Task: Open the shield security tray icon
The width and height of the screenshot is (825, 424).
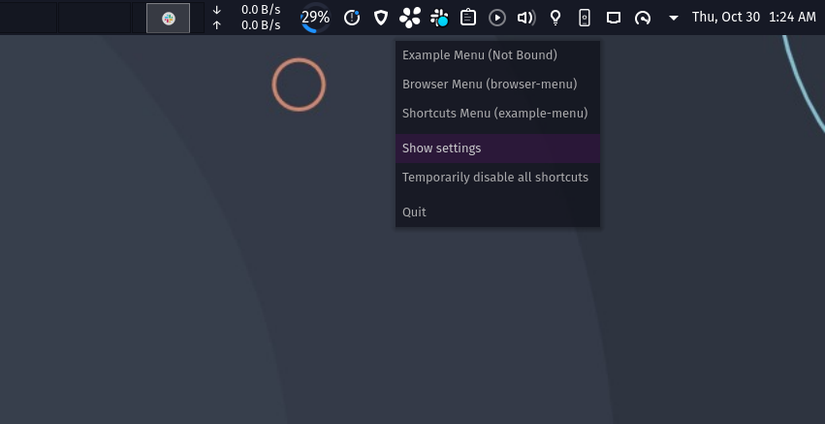Action: (381, 18)
